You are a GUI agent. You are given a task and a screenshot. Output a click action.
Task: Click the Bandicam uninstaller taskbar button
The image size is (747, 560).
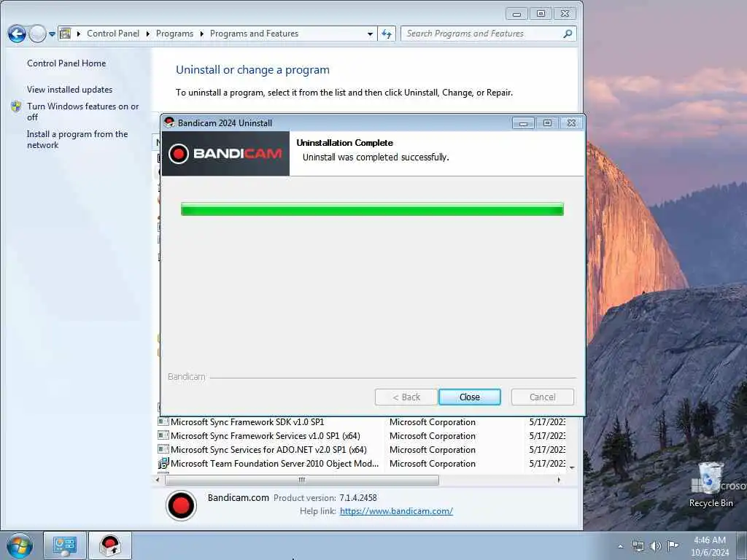110,545
